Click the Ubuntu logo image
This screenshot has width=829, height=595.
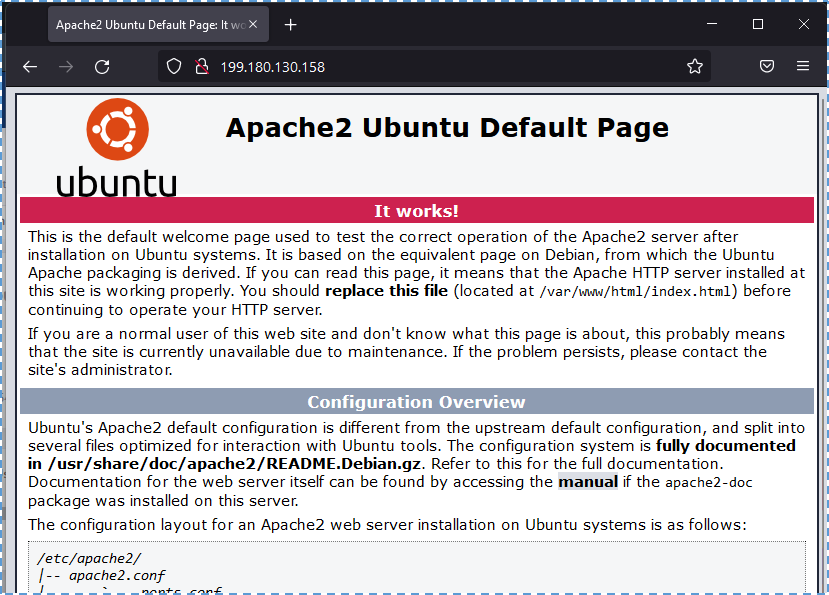117,147
